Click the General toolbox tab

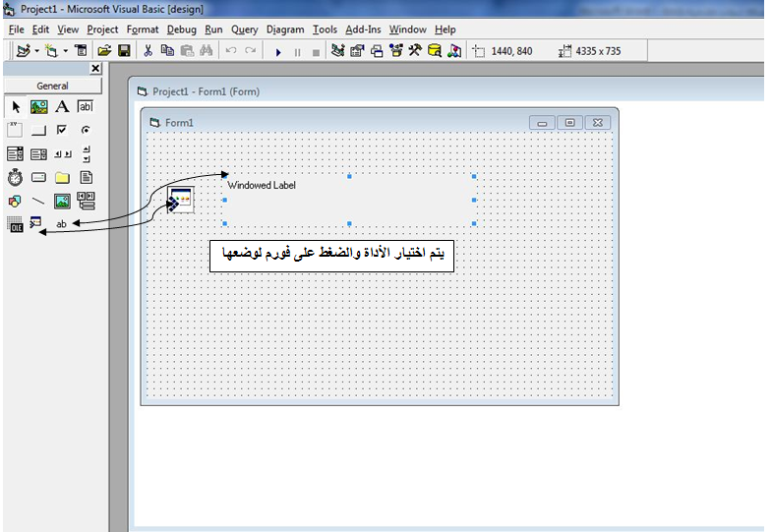point(53,86)
